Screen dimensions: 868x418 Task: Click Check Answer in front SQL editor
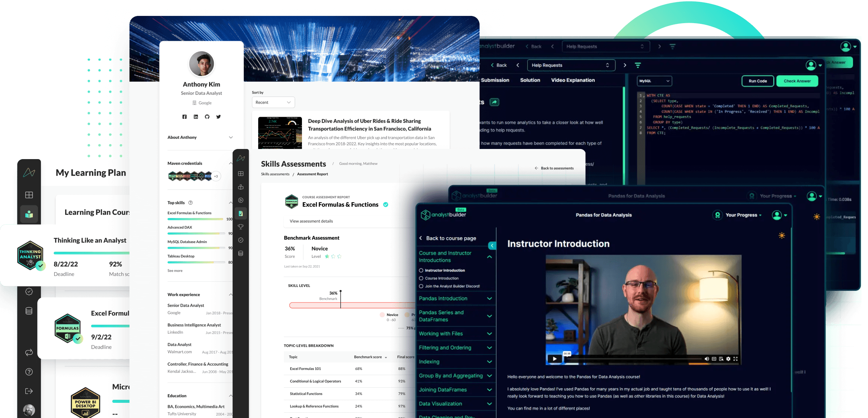(797, 81)
